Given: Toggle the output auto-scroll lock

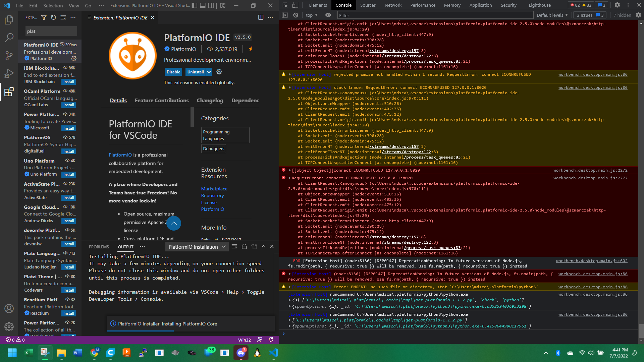Looking at the screenshot, I should 244,247.
